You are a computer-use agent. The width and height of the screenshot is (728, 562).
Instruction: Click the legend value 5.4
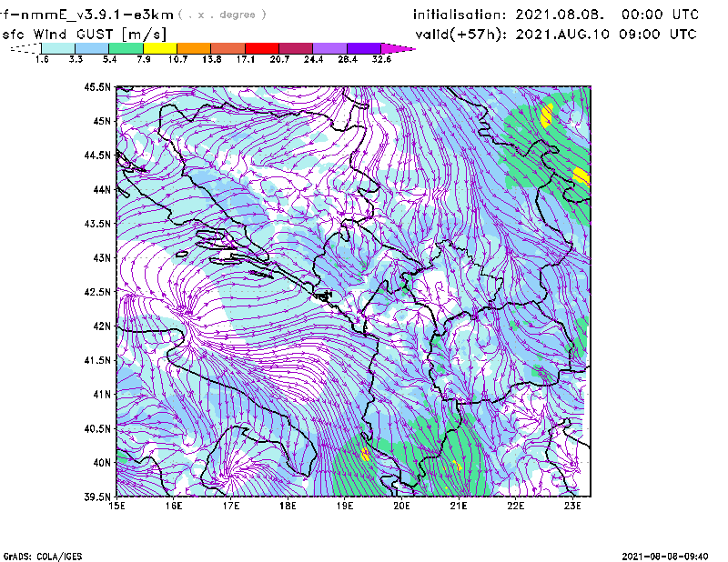(x=110, y=59)
